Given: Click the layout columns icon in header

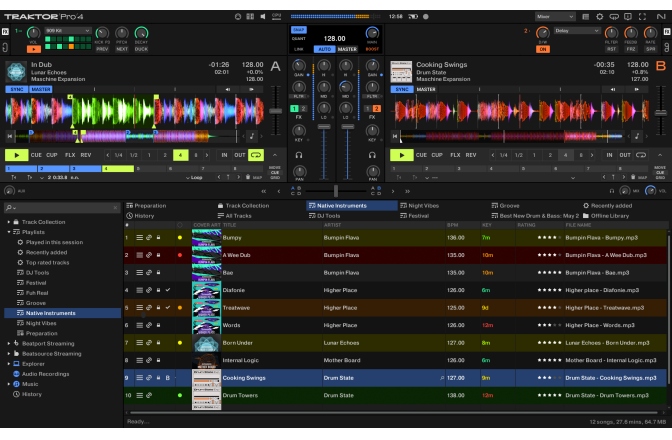Looking at the screenshot, I should [x=250, y=17].
